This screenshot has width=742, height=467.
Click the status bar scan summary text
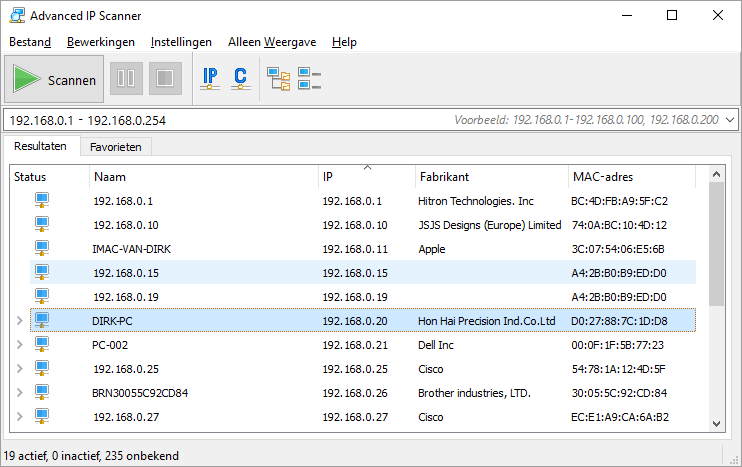pos(91,456)
